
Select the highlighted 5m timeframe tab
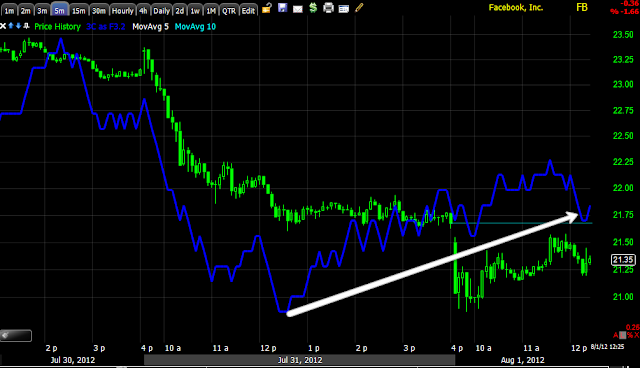click(60, 10)
